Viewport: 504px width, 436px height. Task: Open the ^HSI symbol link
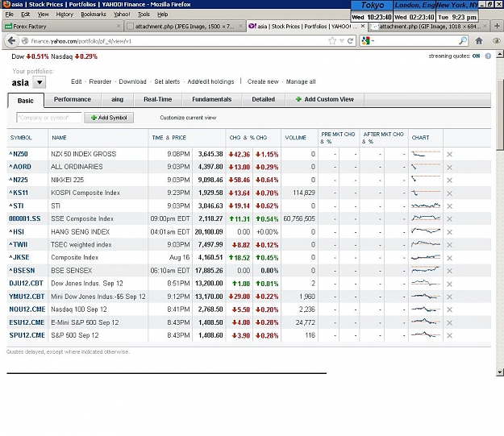(17, 231)
